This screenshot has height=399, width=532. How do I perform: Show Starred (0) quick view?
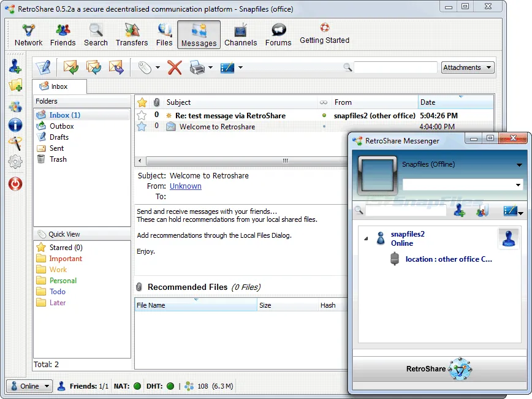pos(66,248)
